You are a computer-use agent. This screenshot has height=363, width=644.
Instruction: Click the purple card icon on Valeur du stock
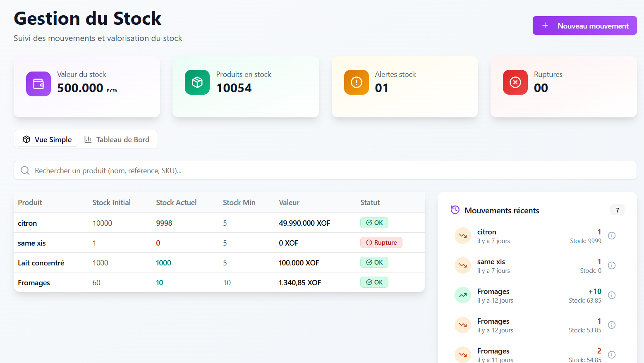tap(38, 84)
